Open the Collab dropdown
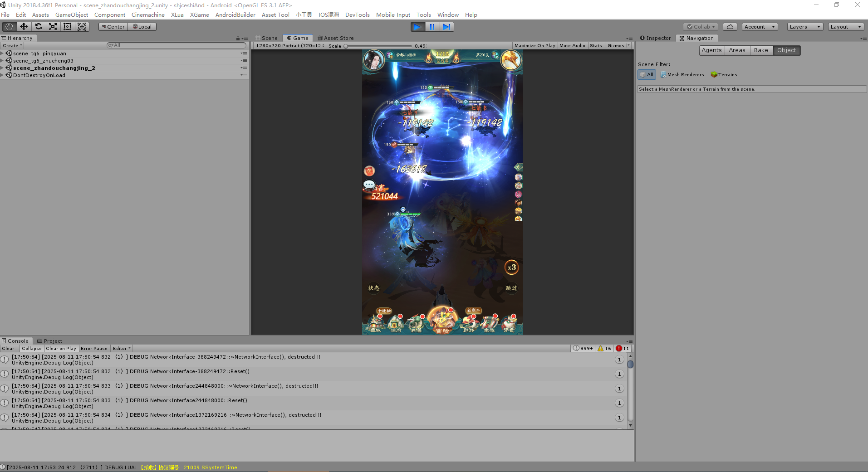The image size is (868, 472). coord(701,27)
